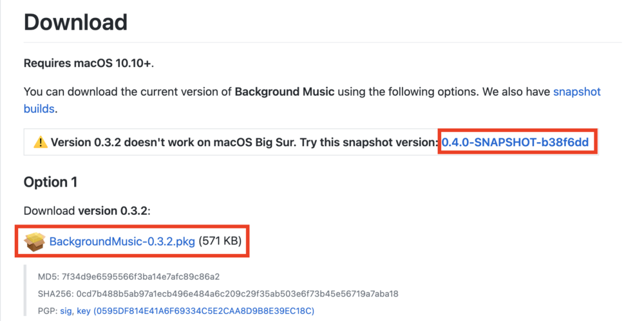Click the grey blockquote bar beside hashes
Image resolution: width=644 pixels, height=321 pixels.
tap(26, 291)
